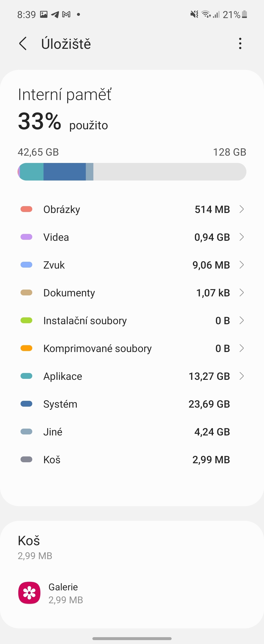Select the Jiné storage row
This screenshot has height=644, width=264.
[x=132, y=432]
